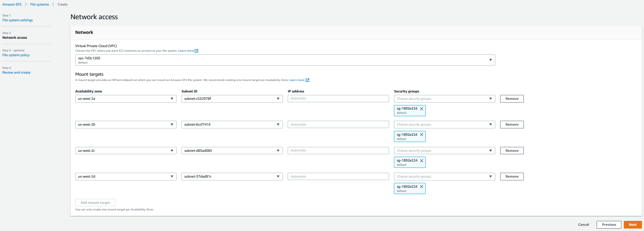Open Amazon EFS breadcrumb link
The height and width of the screenshot is (231, 644).
point(12,5)
